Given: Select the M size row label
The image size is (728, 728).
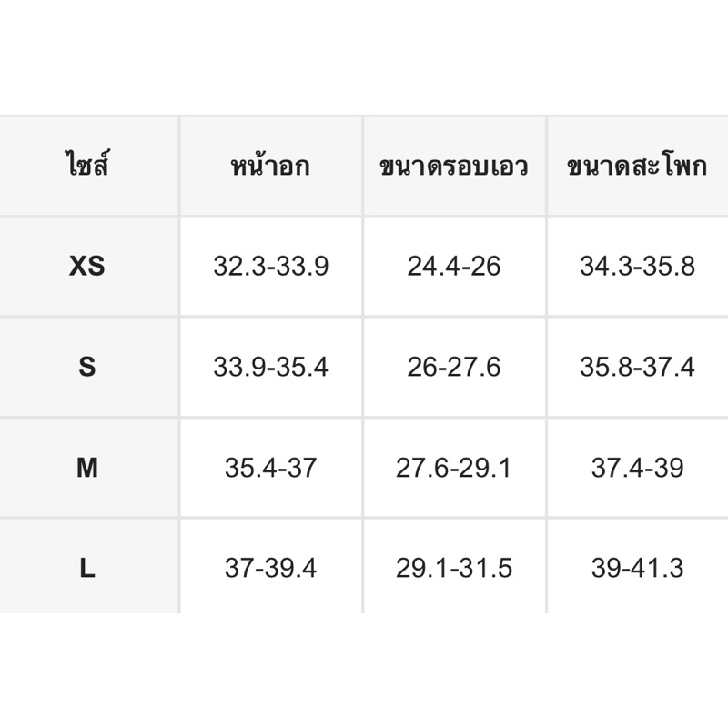Looking at the screenshot, I should point(87,468).
